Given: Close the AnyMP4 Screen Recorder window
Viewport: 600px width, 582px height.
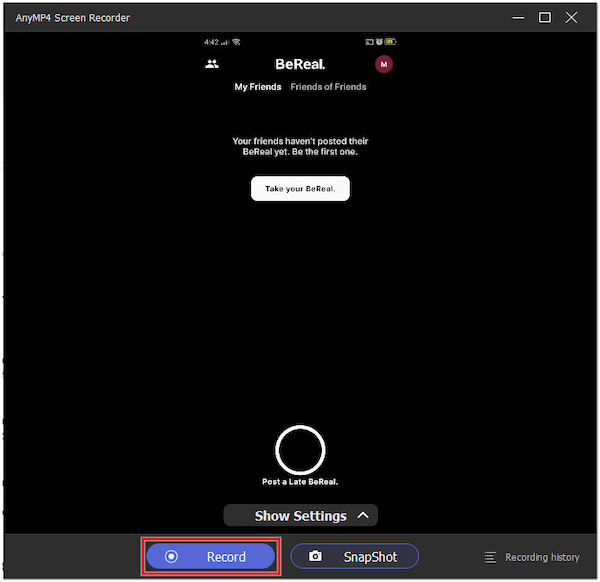Looking at the screenshot, I should [x=571, y=18].
